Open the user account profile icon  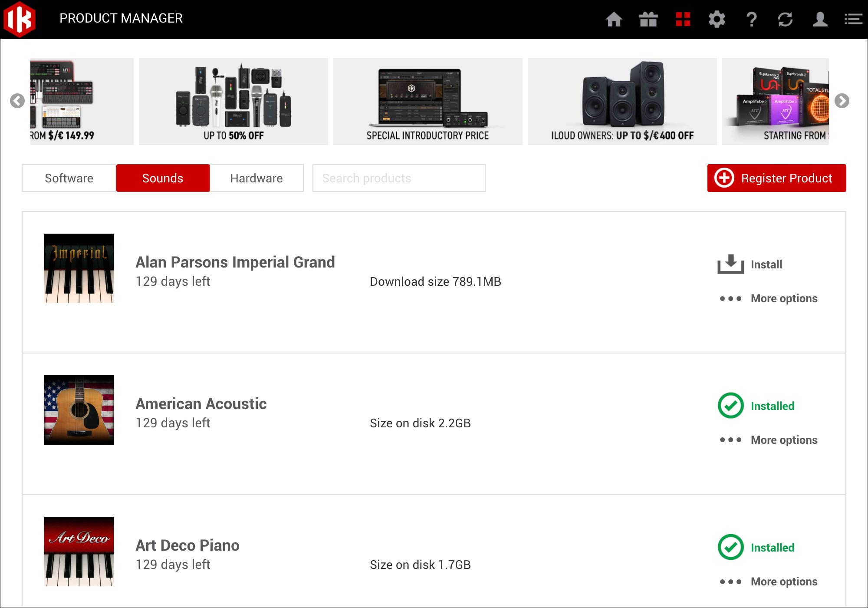(820, 19)
